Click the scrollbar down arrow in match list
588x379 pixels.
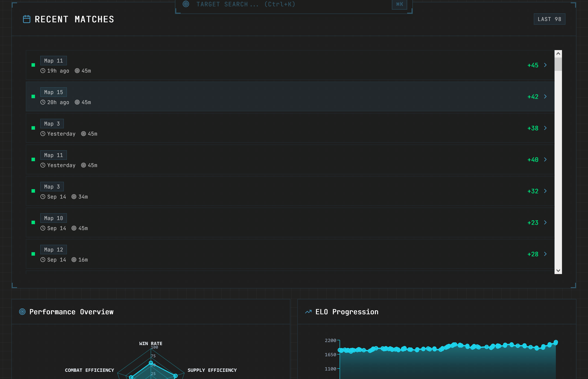click(558, 271)
